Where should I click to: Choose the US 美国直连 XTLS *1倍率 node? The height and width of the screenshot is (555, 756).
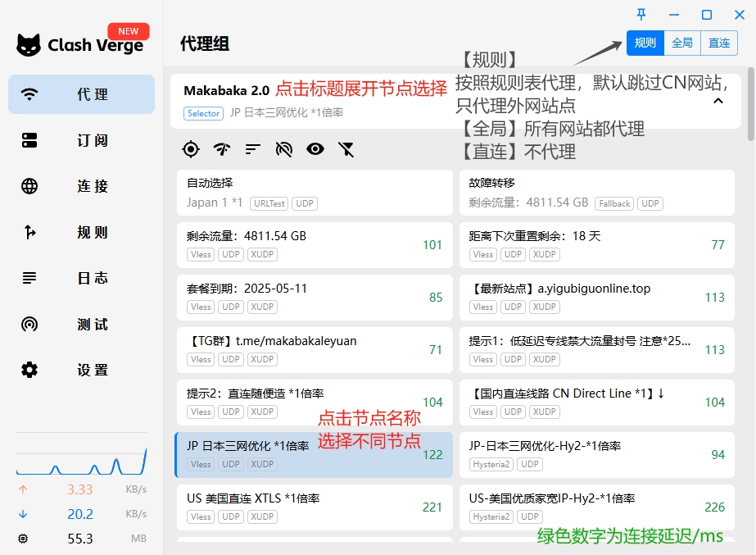point(315,507)
